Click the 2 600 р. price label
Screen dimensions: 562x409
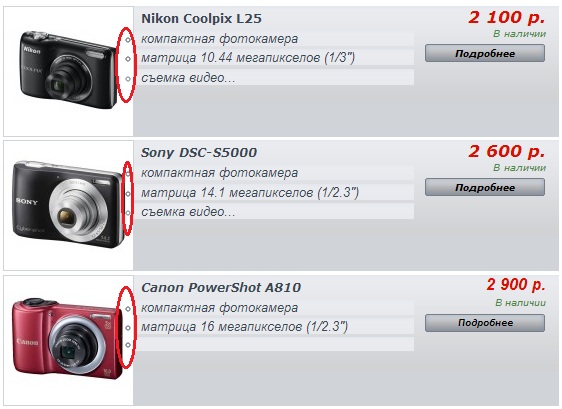pyautogui.click(x=506, y=151)
